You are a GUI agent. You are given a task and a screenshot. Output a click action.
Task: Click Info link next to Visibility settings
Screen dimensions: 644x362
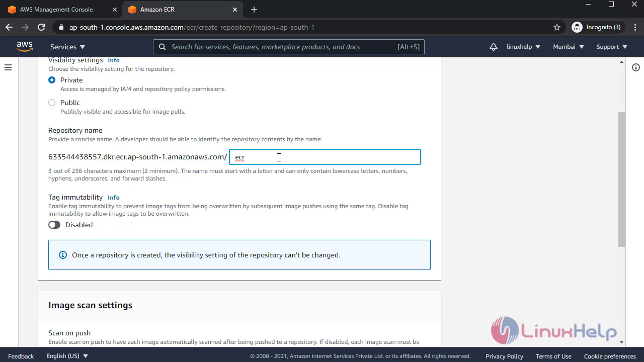click(x=114, y=60)
